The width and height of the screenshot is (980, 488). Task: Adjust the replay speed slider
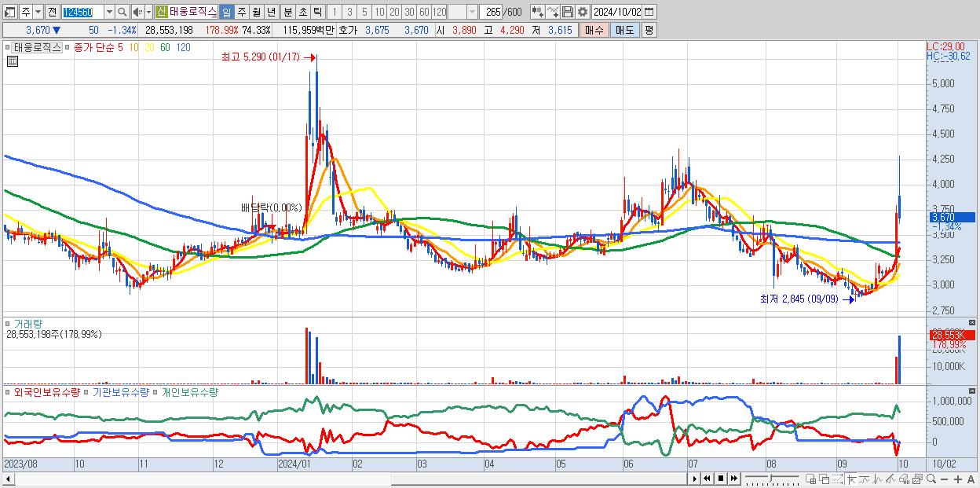tap(772, 479)
